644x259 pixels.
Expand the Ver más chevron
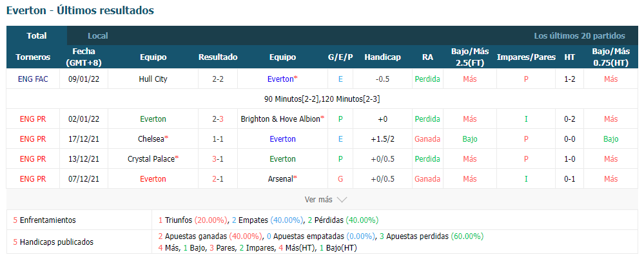342,200
